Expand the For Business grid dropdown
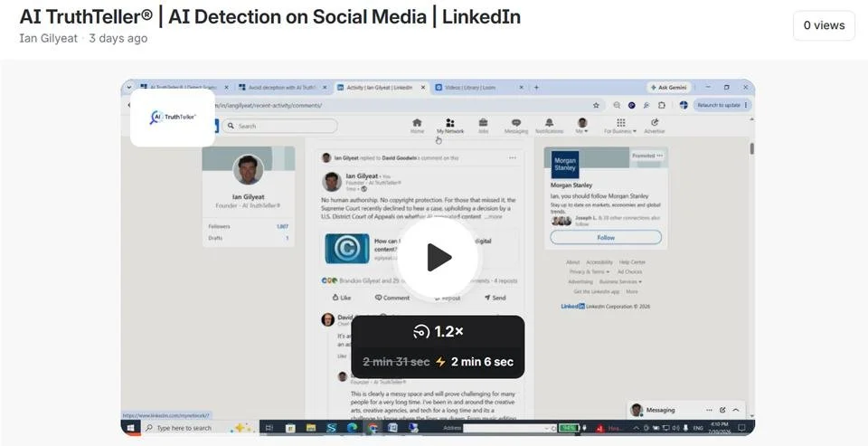This screenshot has width=868, height=446. click(620, 126)
